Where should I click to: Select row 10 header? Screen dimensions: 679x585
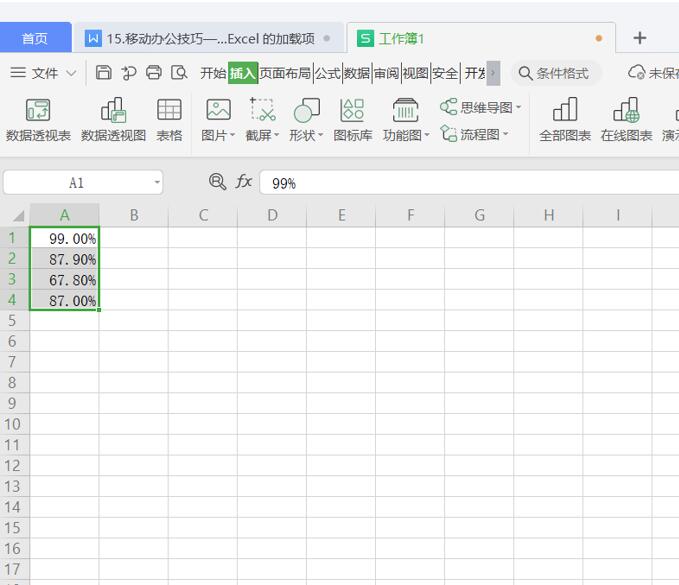coord(15,424)
